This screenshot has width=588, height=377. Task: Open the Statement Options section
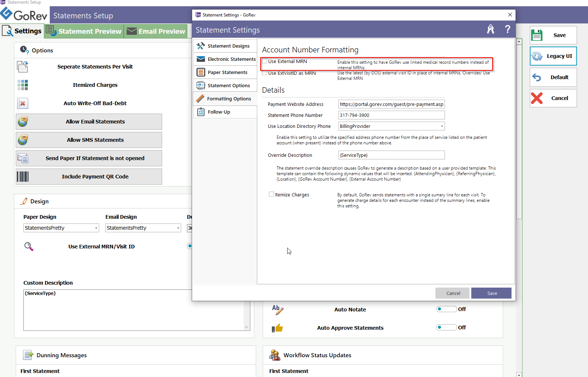225,85
